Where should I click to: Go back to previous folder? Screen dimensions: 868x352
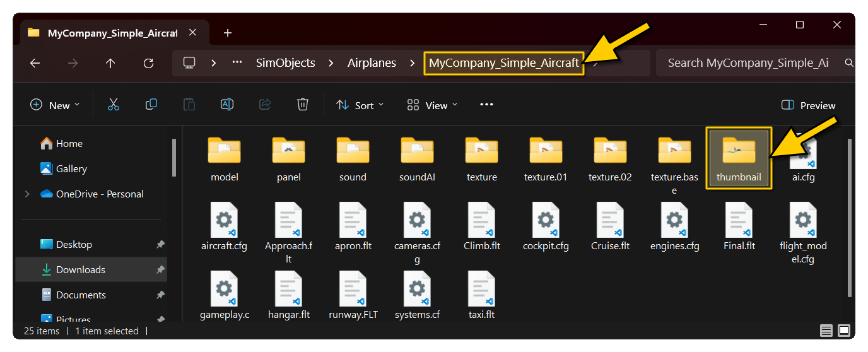click(35, 63)
